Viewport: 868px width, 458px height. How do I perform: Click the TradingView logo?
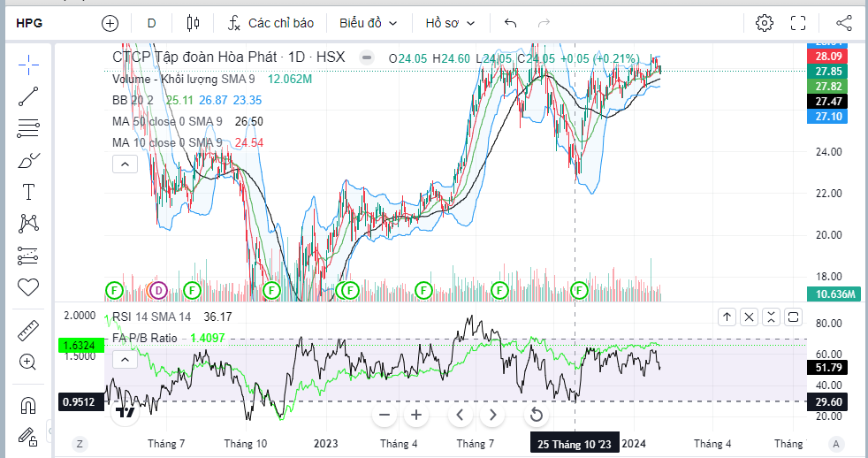(x=126, y=412)
